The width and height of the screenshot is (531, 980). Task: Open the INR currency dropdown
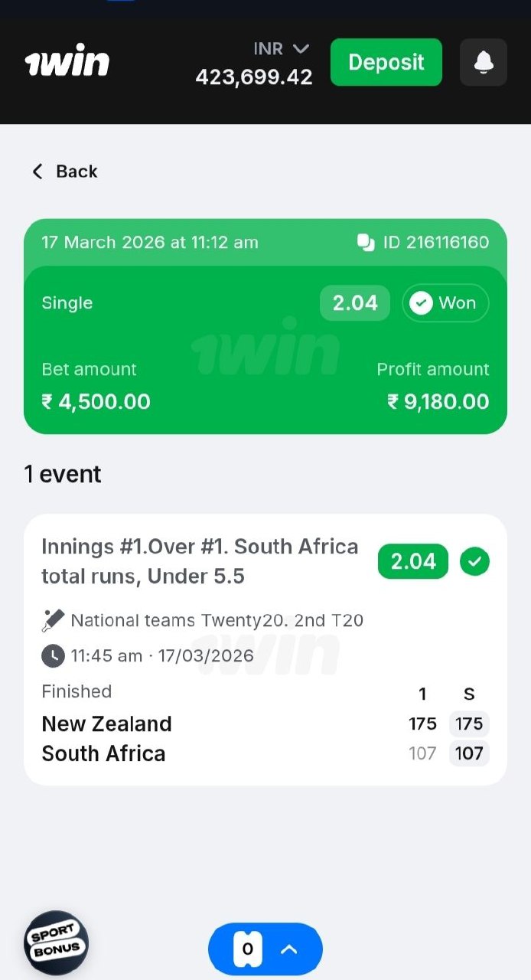click(281, 49)
